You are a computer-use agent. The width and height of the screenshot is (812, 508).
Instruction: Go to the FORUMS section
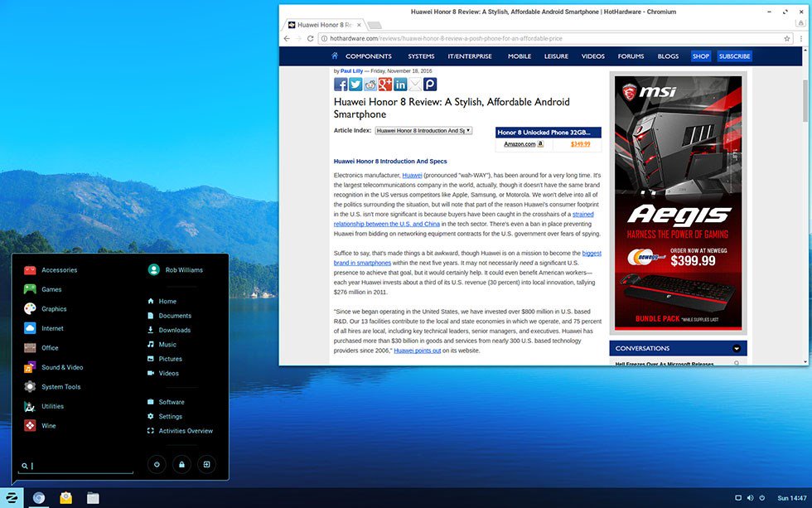[631, 56]
